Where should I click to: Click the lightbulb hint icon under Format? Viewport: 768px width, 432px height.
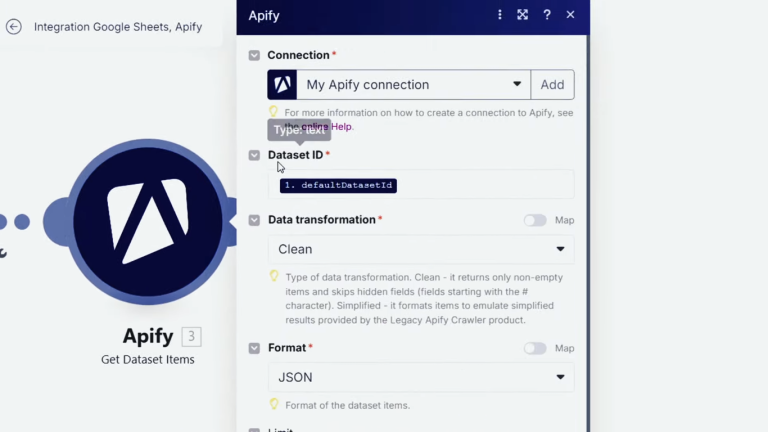(274, 404)
